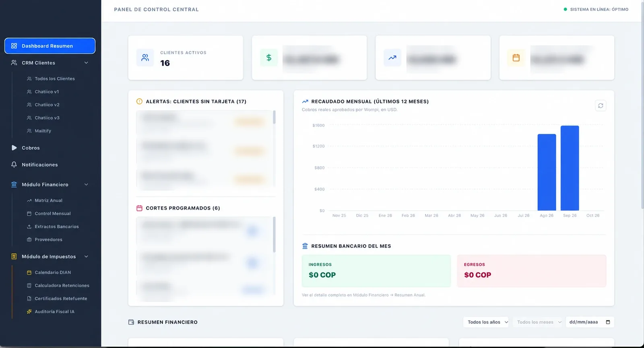This screenshot has height=348, width=644.
Task: Open Chatiico v3 client list
Action: click(x=47, y=118)
